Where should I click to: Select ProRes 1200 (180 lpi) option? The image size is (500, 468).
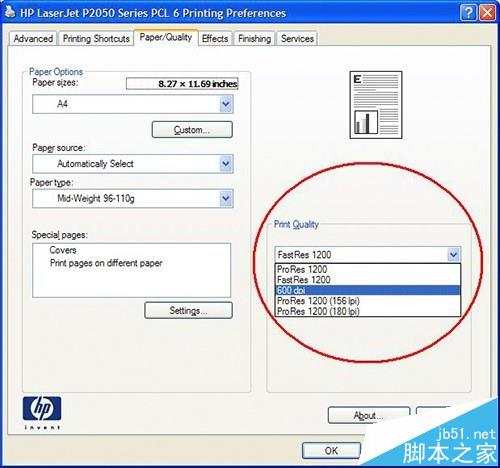[368, 311]
